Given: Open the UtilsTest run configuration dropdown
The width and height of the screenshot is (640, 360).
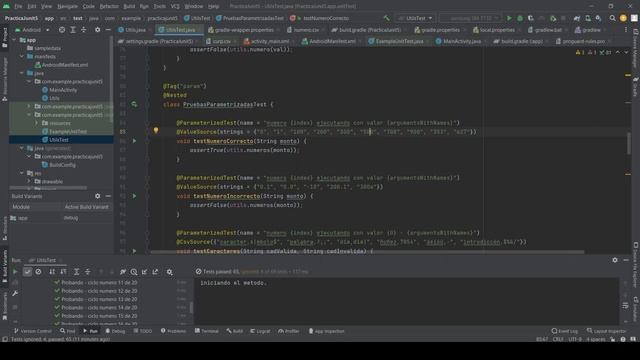Looking at the screenshot, I should tap(416, 18).
